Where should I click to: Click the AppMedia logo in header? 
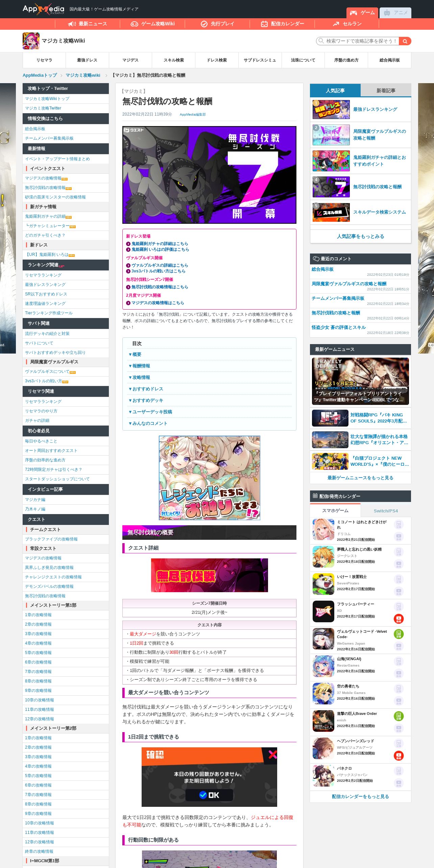[43, 9]
